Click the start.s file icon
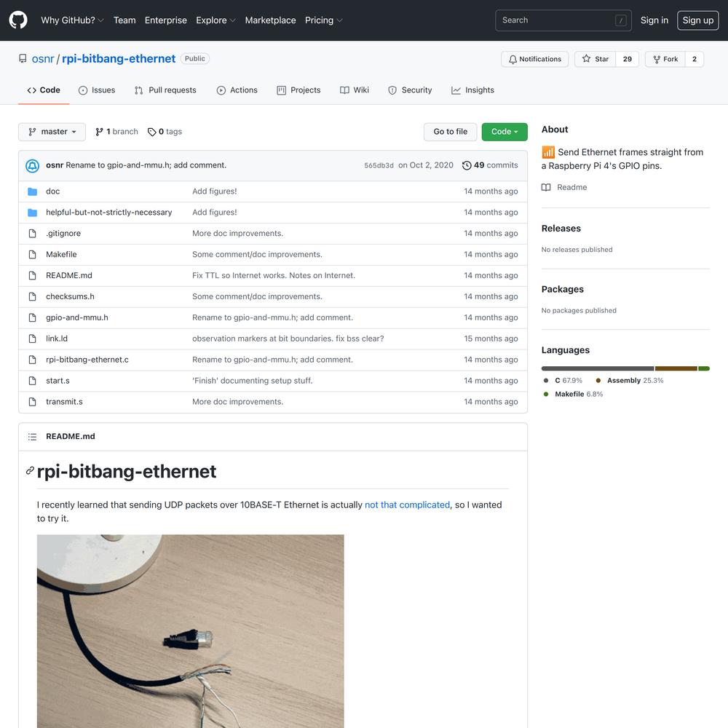This screenshot has width=728, height=728. [32, 381]
